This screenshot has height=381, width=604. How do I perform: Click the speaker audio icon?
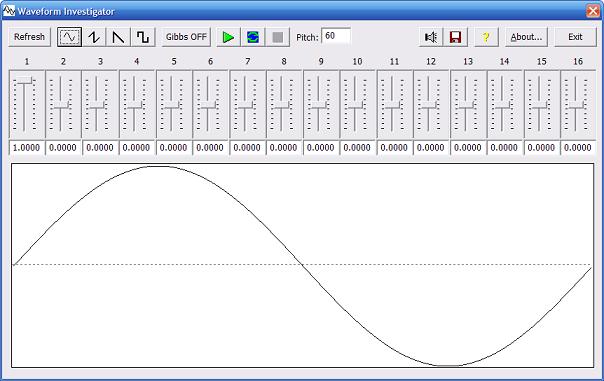point(431,37)
